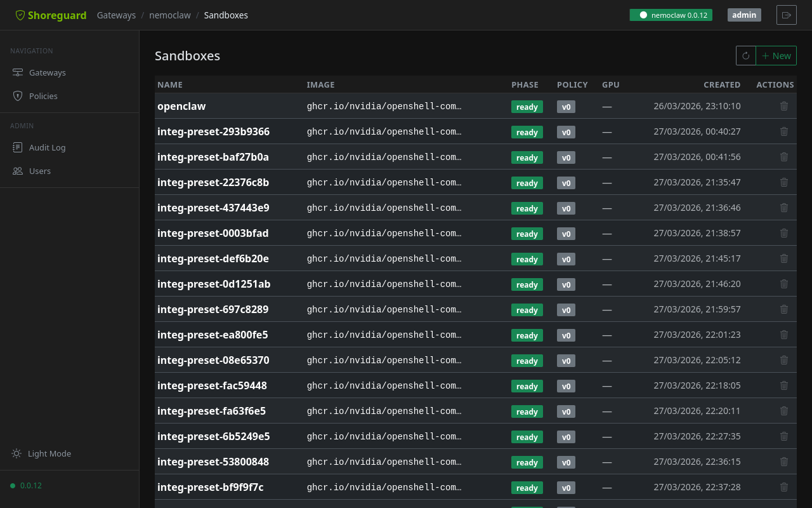The image size is (812, 508).
Task: Delete integ-preset-bf9f9f7c with its trash icon
Action: click(x=783, y=487)
